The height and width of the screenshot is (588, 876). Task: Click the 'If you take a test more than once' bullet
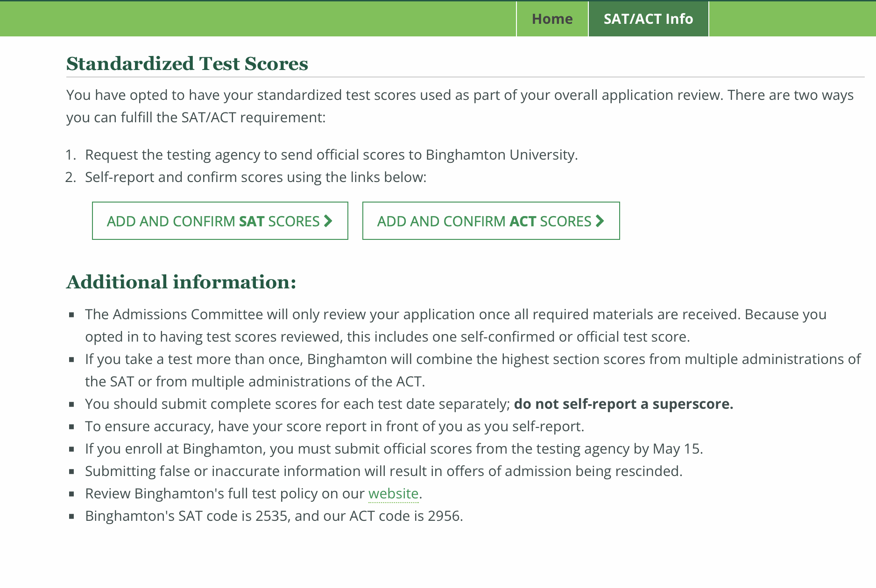coord(473,370)
